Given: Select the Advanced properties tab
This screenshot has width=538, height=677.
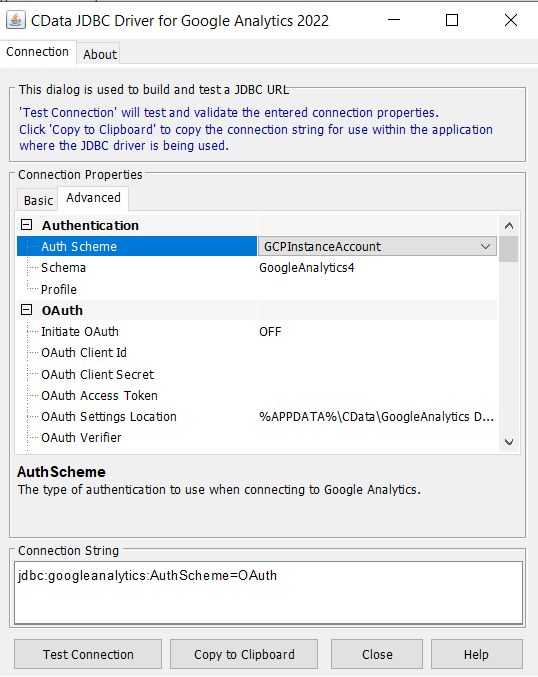Looking at the screenshot, I should pyautogui.click(x=93, y=198).
